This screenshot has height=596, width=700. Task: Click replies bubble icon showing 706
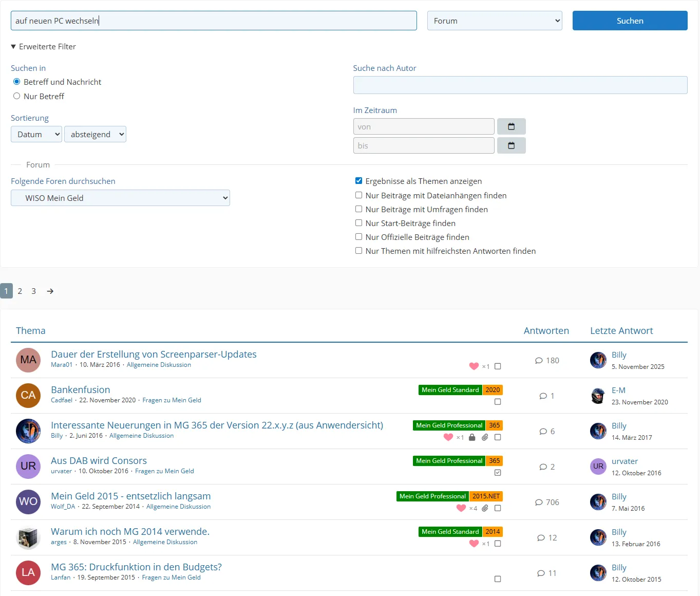coord(539,502)
